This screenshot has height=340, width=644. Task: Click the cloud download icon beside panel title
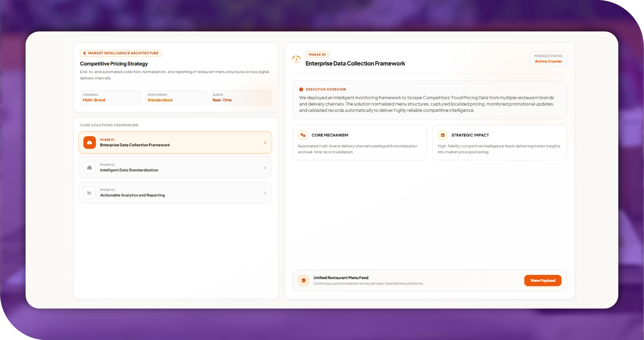(x=296, y=59)
